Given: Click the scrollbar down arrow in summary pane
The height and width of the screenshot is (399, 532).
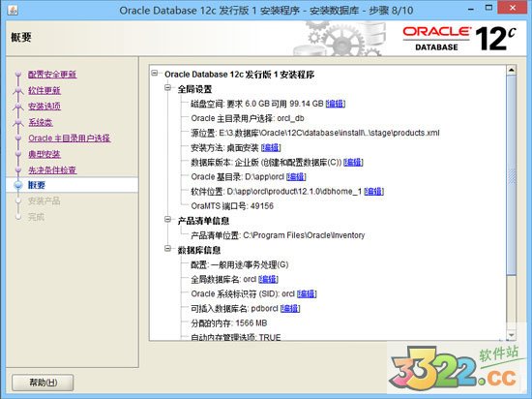Looking at the screenshot, I should pyautogui.click(x=511, y=335).
